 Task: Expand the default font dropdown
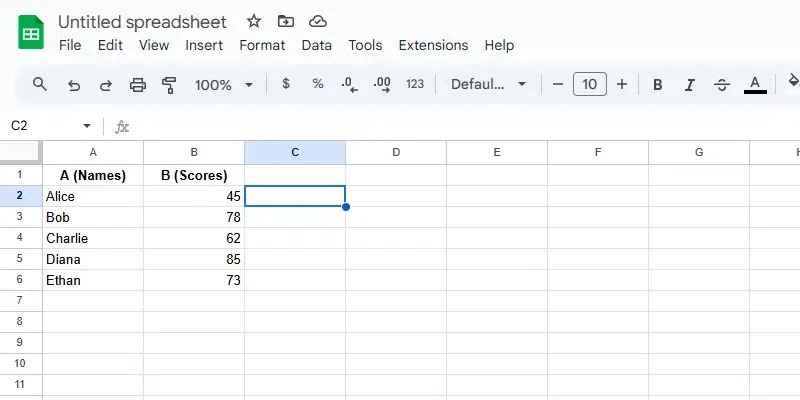pyautogui.click(x=488, y=84)
